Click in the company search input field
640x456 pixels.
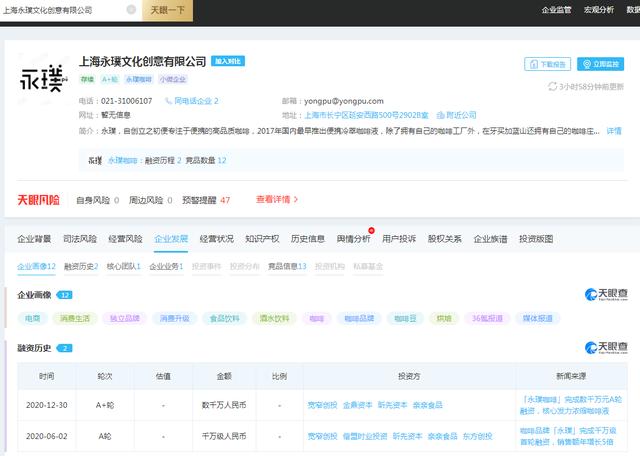[x=60, y=10]
